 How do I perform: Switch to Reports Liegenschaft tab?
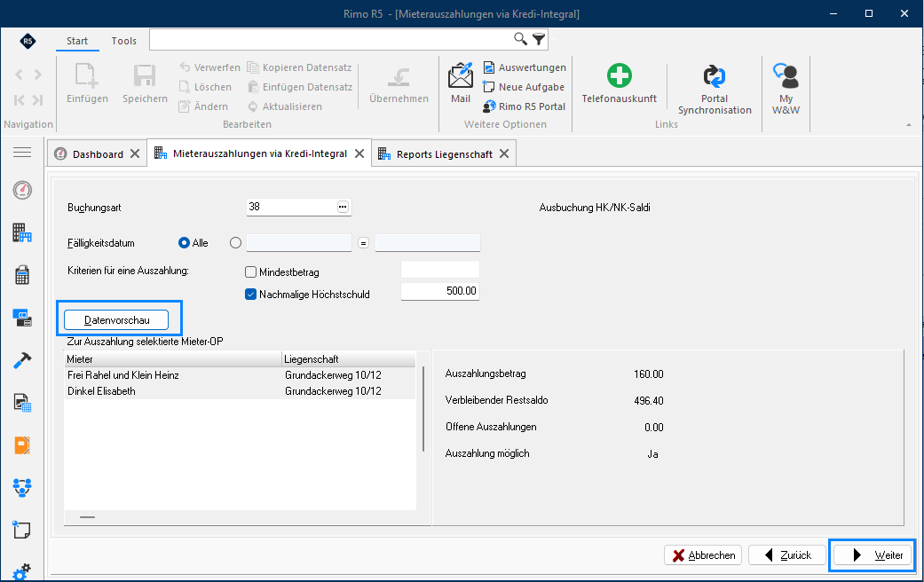tap(444, 153)
